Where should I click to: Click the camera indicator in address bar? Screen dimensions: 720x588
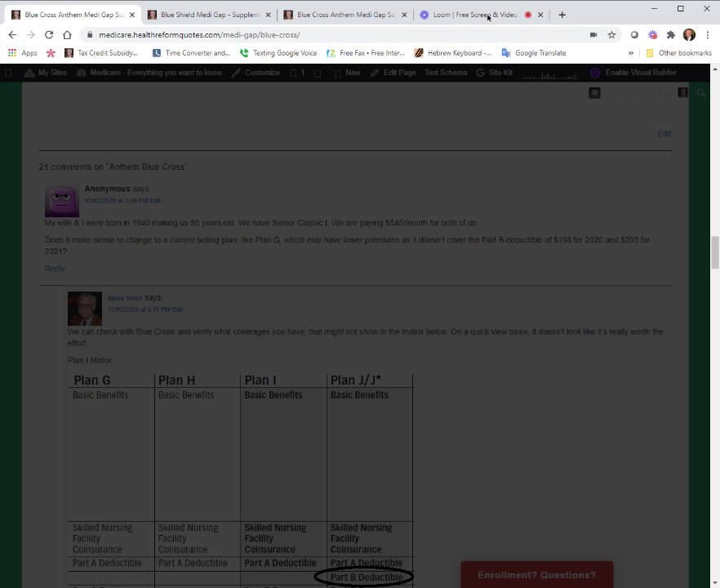[593, 35]
